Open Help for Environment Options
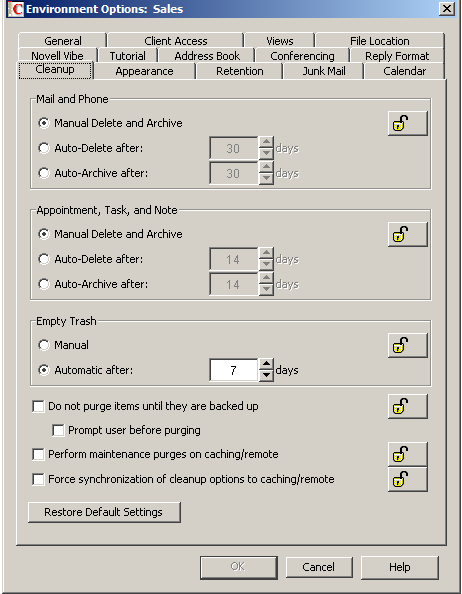The width and height of the screenshot is (462, 594). (400, 567)
